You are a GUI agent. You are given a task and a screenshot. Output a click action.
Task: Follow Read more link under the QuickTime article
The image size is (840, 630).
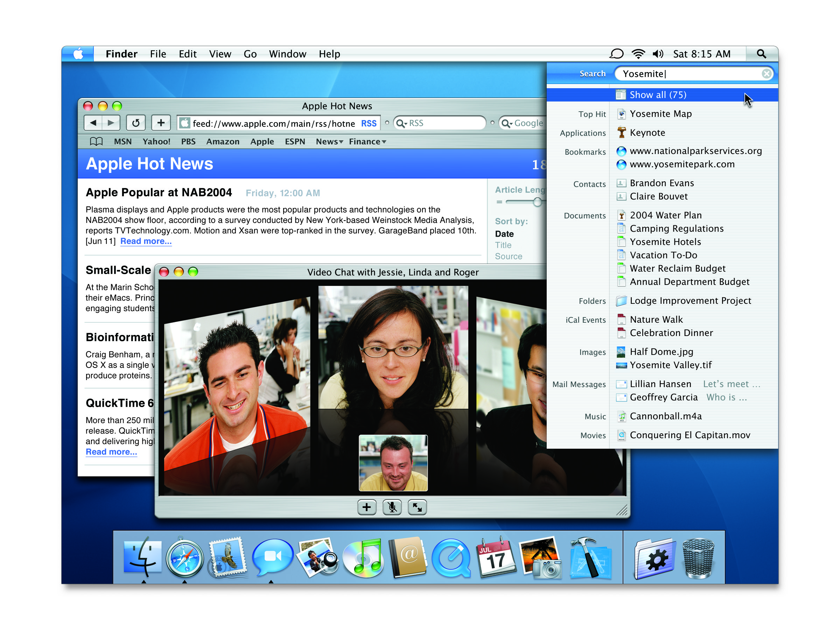pyautogui.click(x=111, y=452)
